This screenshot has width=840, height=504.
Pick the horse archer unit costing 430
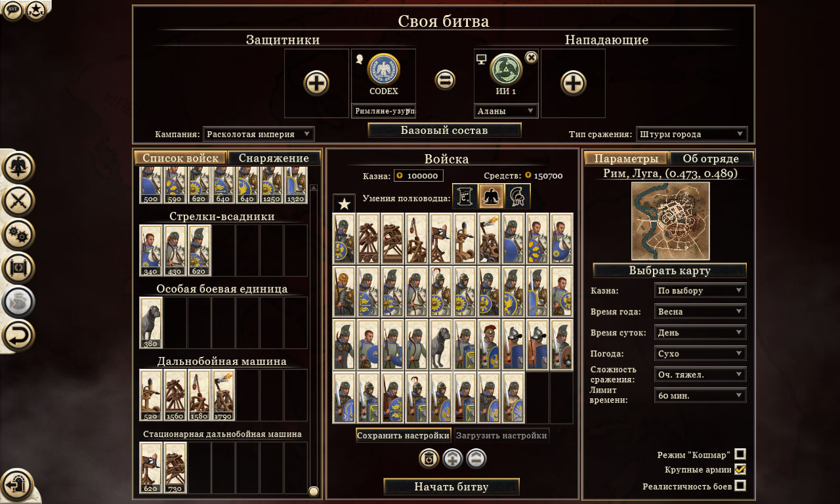pyautogui.click(x=175, y=250)
